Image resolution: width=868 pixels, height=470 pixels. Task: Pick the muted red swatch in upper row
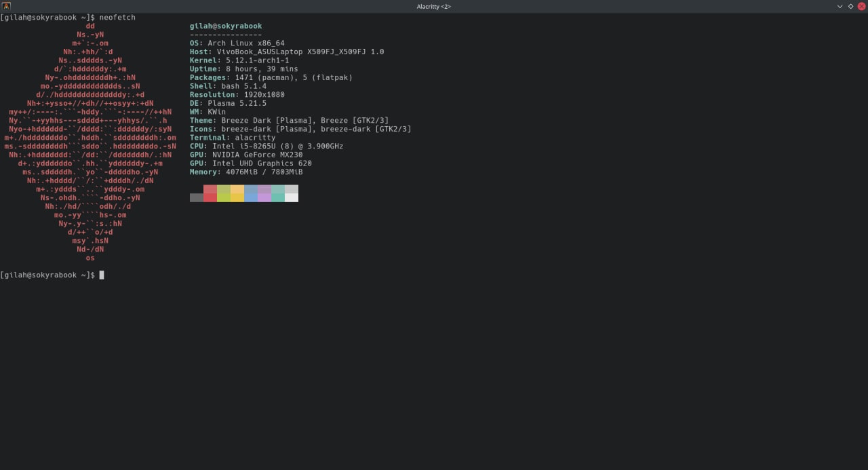[x=210, y=189]
